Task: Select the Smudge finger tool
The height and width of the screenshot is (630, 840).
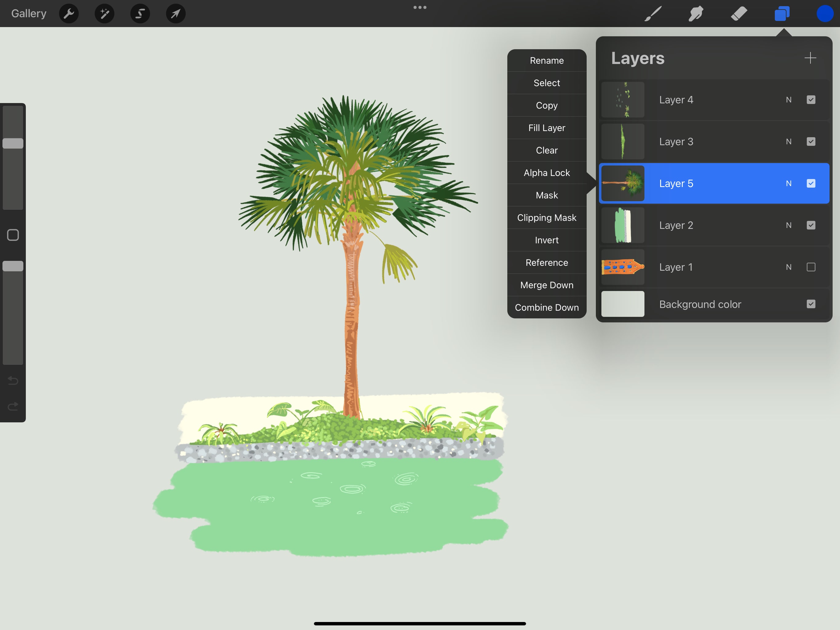Action: tap(696, 14)
